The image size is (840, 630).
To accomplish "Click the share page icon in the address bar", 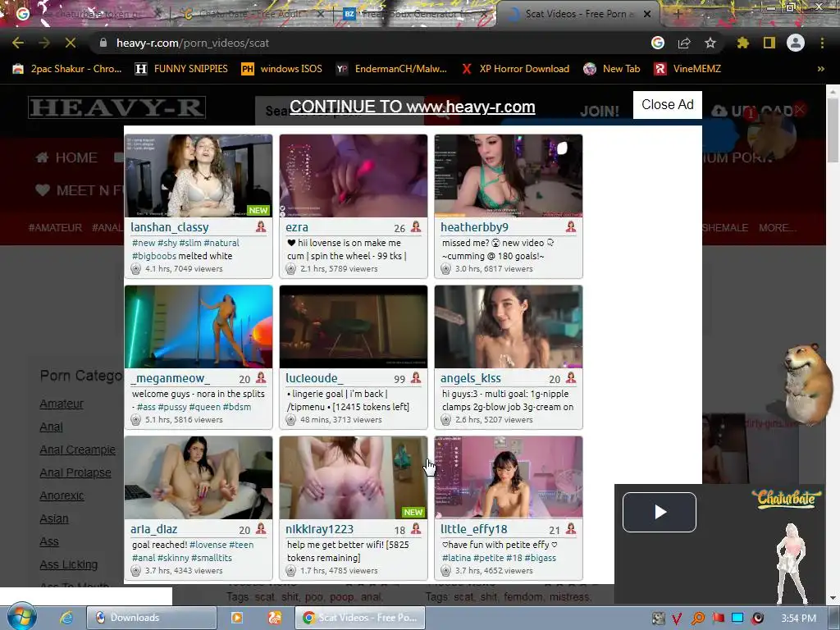I will coord(684,43).
